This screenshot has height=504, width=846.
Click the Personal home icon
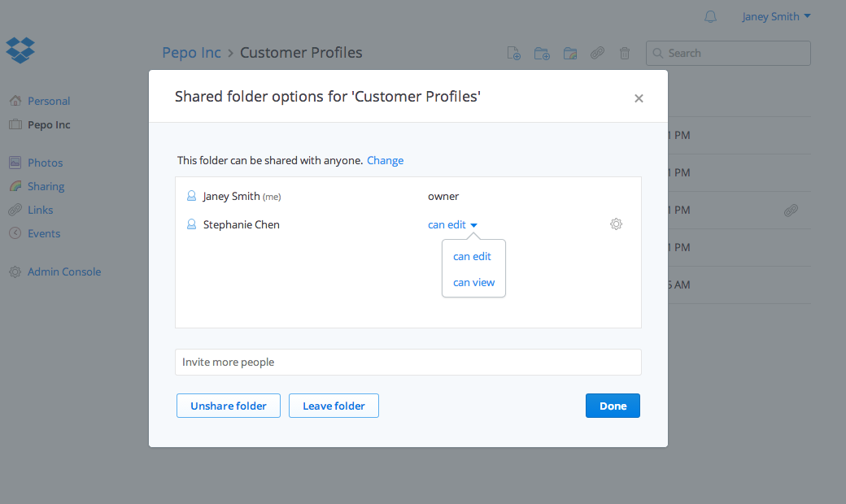click(15, 100)
